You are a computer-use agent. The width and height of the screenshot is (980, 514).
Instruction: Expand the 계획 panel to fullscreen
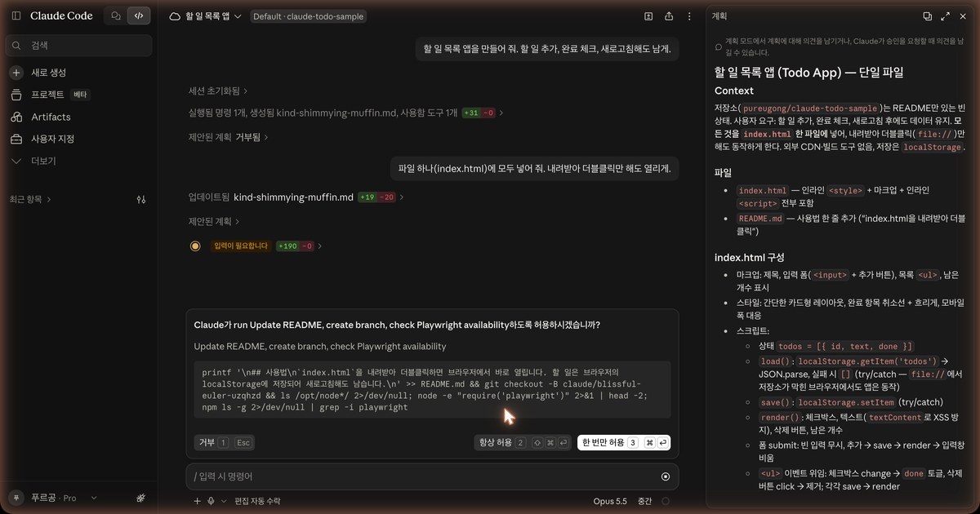click(x=945, y=16)
